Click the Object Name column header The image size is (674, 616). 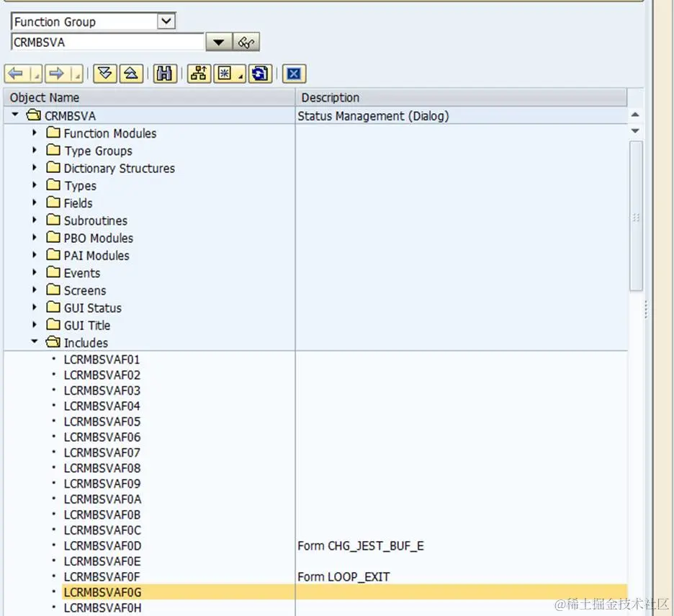[149, 98]
